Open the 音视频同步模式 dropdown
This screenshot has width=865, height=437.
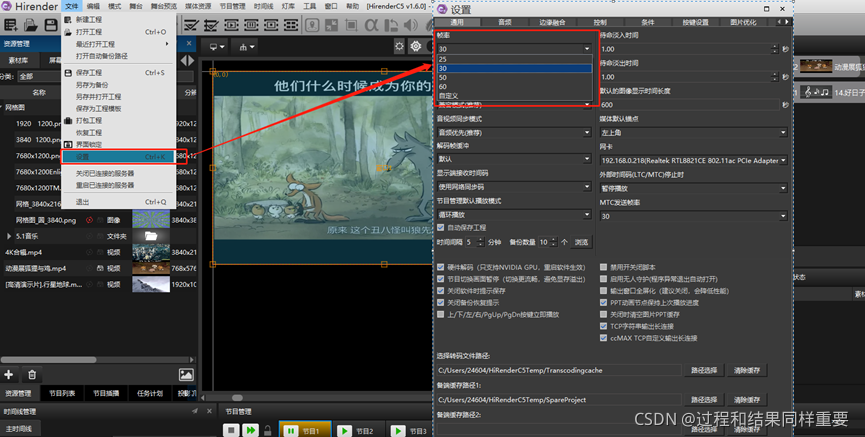point(514,132)
